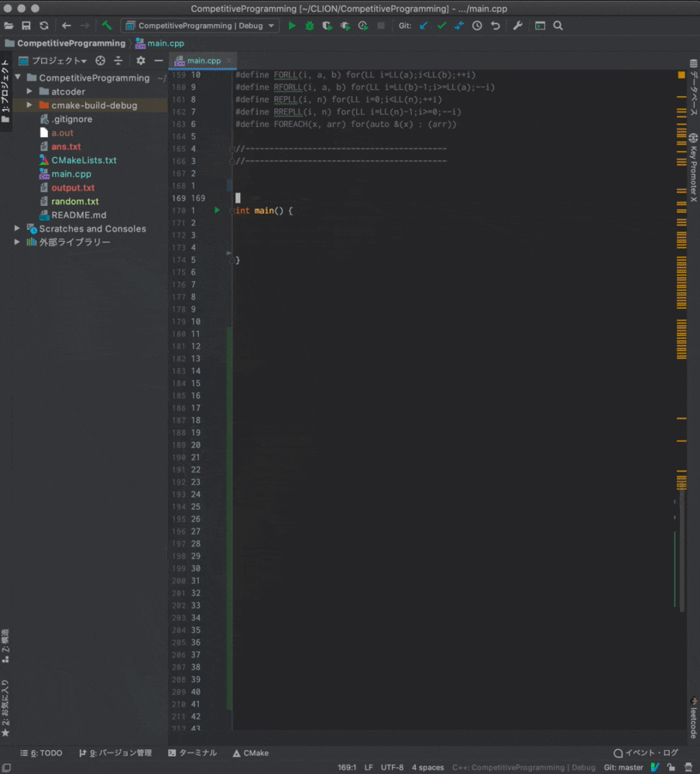
Task: Select output.txt in project tree
Action: tap(73, 188)
